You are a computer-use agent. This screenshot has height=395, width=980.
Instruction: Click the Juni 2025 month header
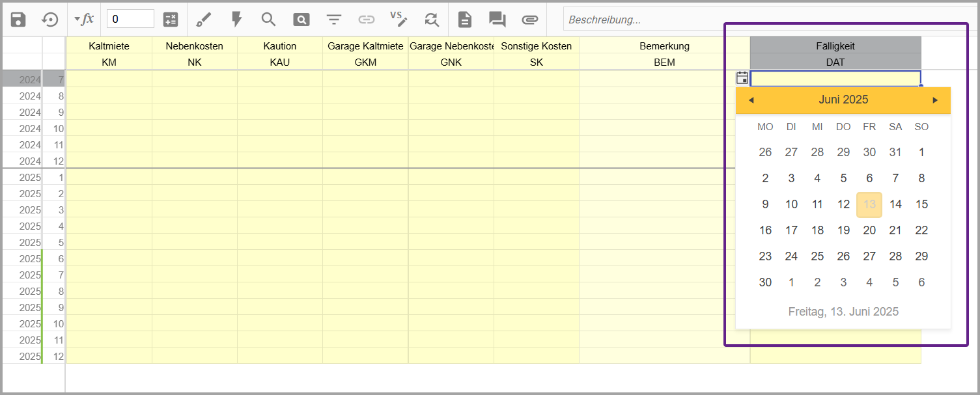[843, 100]
